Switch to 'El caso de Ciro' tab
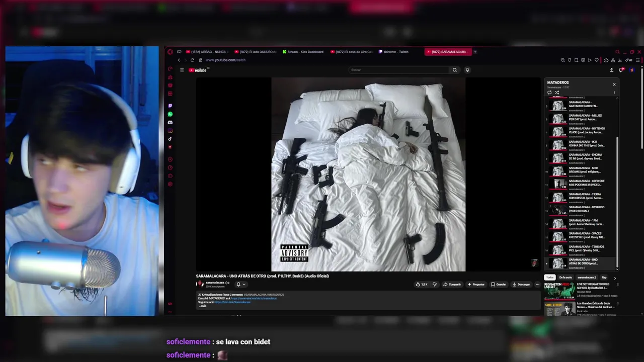The image size is (644, 362). coord(351,52)
